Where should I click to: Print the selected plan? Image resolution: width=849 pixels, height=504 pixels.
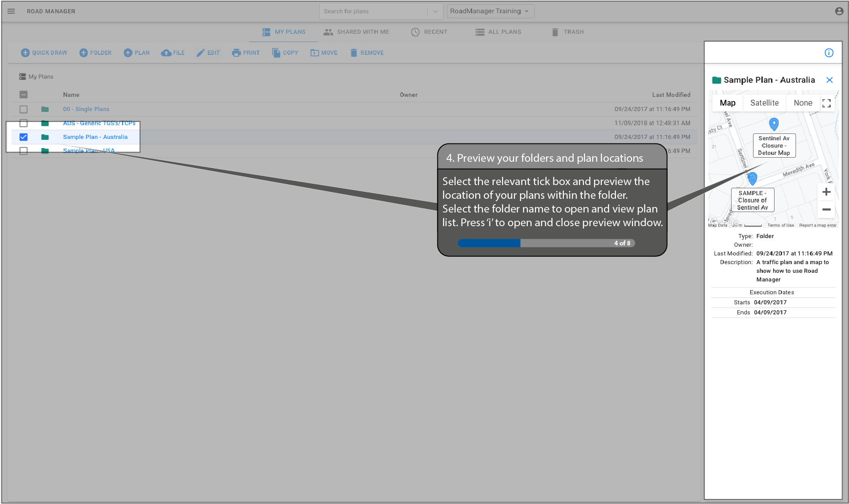click(x=246, y=53)
